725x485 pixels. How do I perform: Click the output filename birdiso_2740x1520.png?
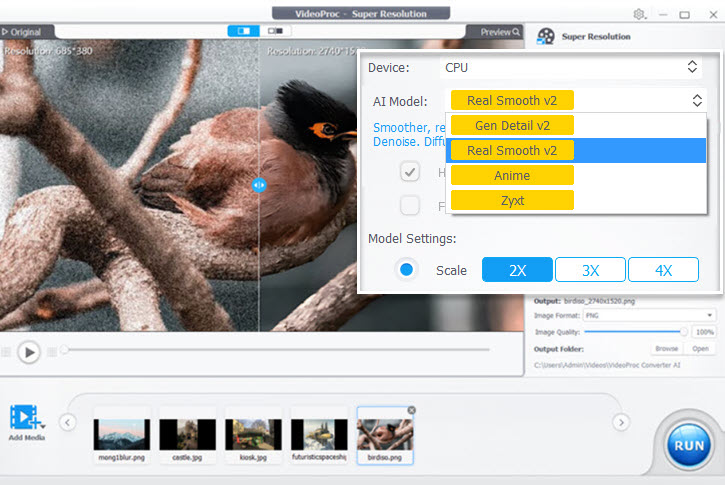[x=599, y=301]
